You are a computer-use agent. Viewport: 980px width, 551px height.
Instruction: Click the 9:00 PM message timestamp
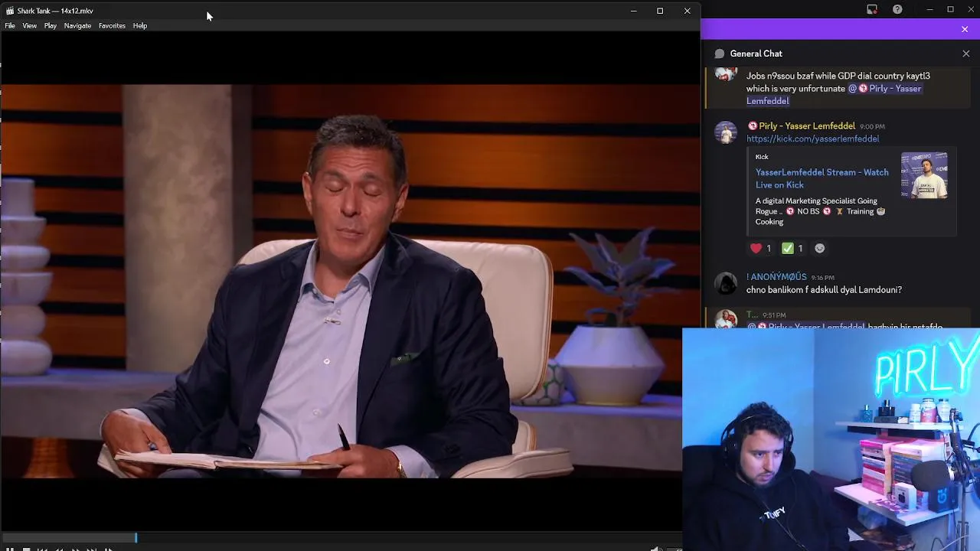tap(872, 127)
